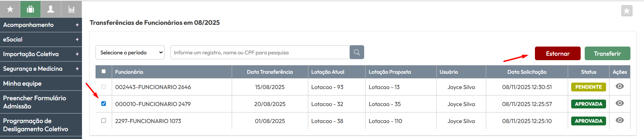Open the 'Selecione o período' dropdown
644x139 pixels.
[x=130, y=53]
